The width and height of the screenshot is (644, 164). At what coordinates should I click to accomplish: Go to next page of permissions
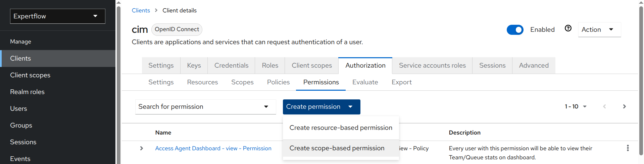624,106
